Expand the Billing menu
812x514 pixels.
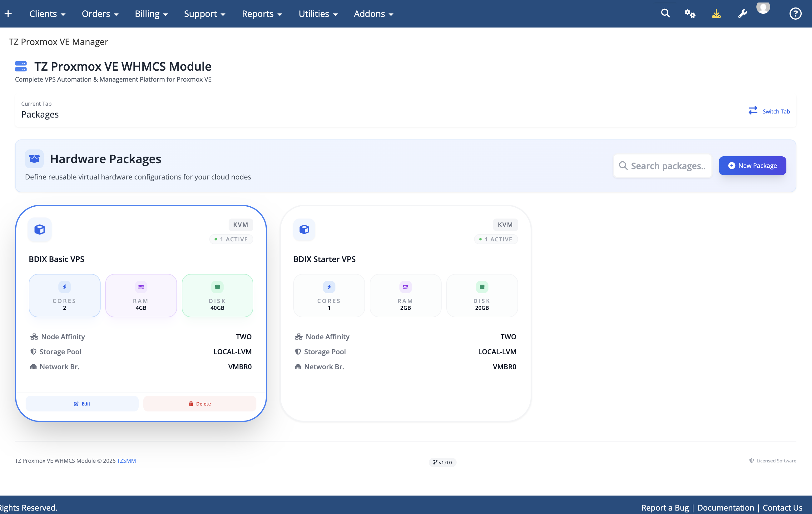(151, 13)
